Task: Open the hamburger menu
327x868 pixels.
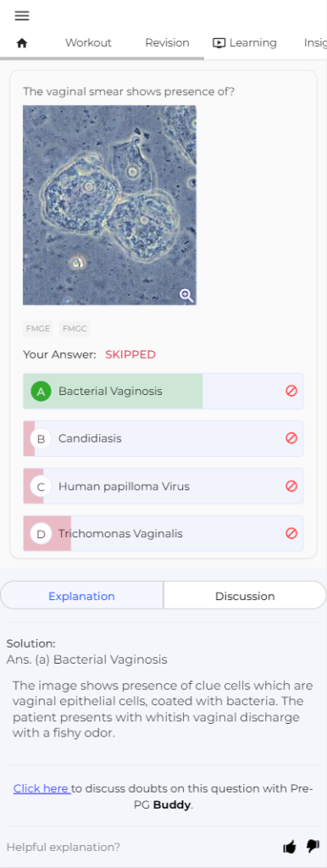Action: coord(21,16)
